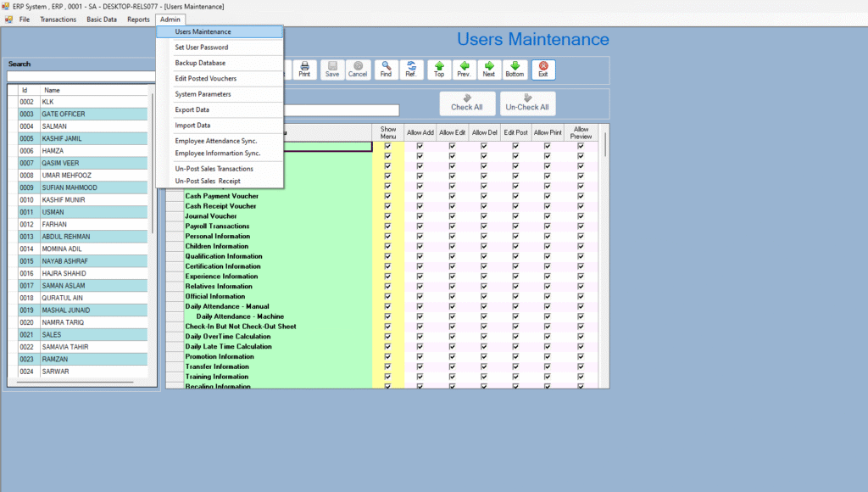The height and width of the screenshot is (492, 868).
Task: Click the Save toolbar button
Action: click(x=332, y=69)
